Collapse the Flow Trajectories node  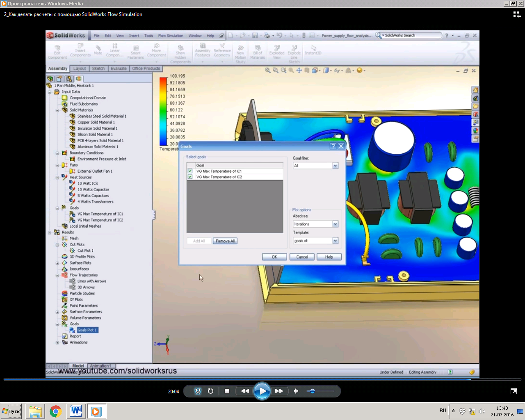tap(57, 275)
